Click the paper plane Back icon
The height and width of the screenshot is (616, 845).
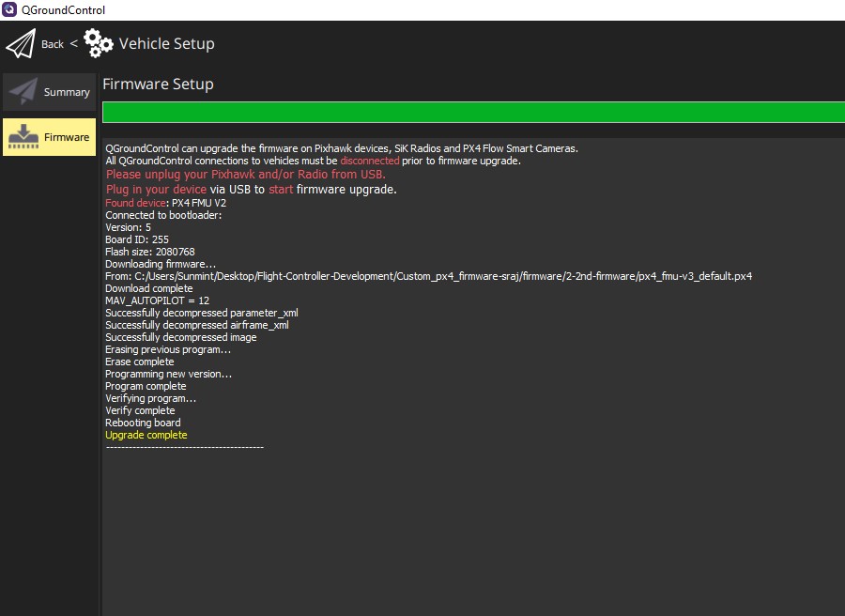click(x=21, y=43)
